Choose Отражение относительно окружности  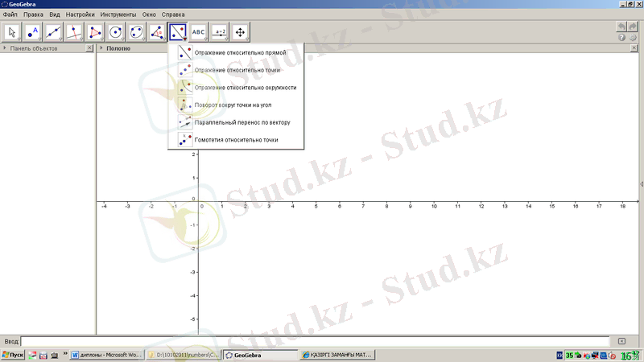(x=236, y=88)
